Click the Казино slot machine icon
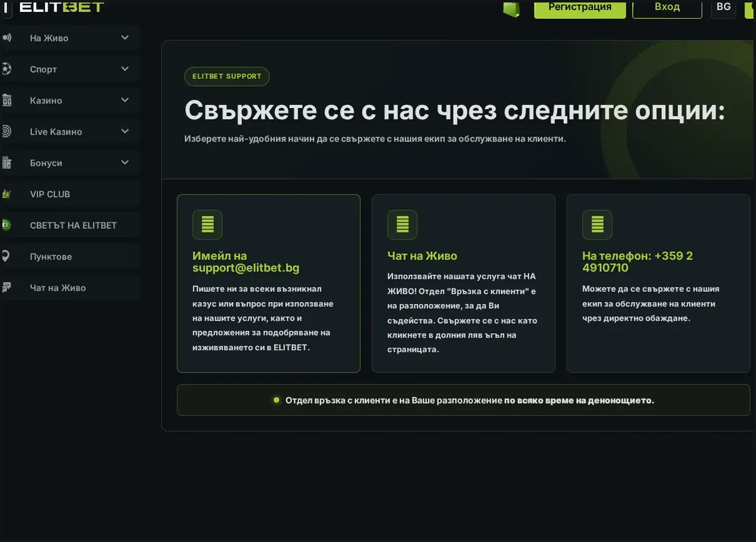The width and height of the screenshot is (756, 542). (x=6, y=100)
